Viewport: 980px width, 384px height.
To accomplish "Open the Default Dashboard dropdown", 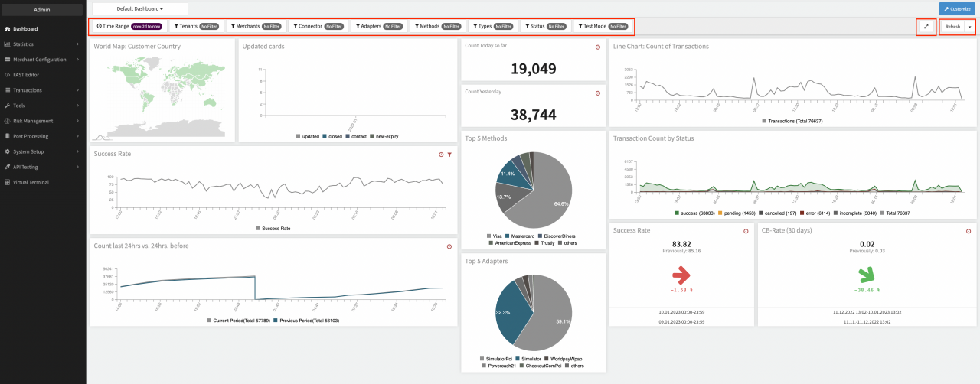I will click(x=139, y=8).
